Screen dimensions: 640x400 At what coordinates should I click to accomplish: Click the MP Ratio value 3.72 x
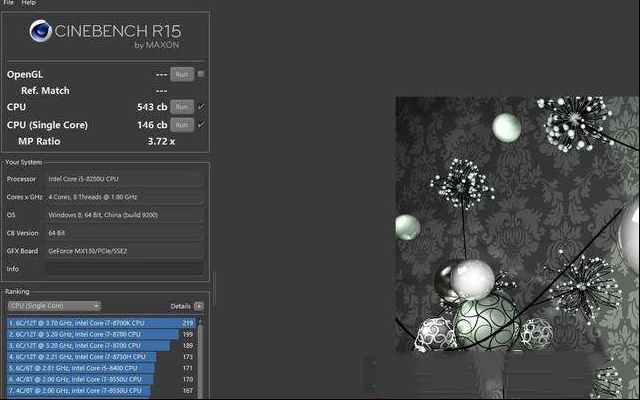coord(161,142)
